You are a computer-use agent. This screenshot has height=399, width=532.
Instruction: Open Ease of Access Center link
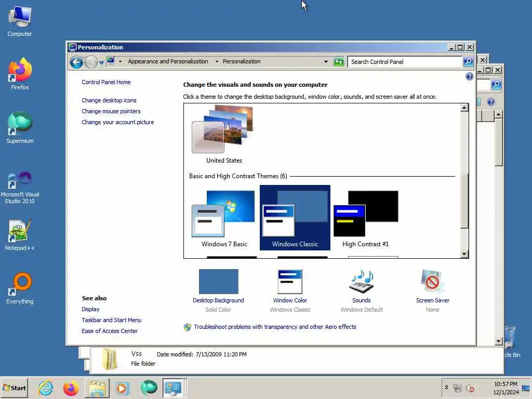(x=110, y=331)
